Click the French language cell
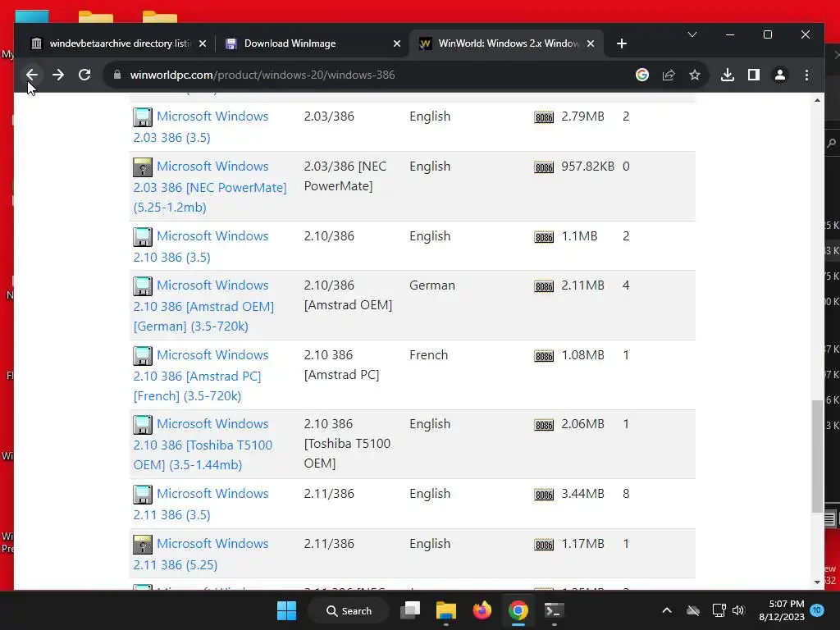Screen dimensions: 840x630 (428, 354)
